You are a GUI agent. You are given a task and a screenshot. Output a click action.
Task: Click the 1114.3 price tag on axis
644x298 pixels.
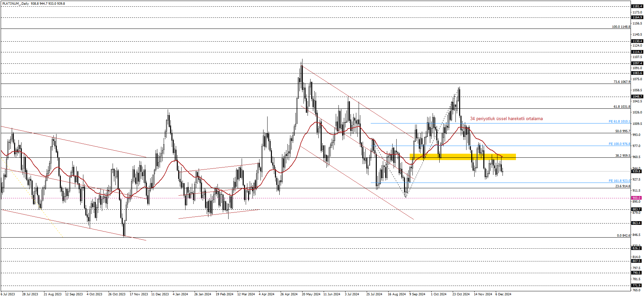[637, 52]
